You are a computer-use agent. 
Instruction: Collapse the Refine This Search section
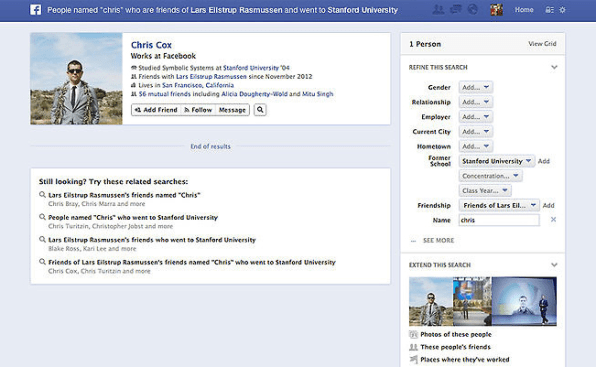tap(554, 67)
